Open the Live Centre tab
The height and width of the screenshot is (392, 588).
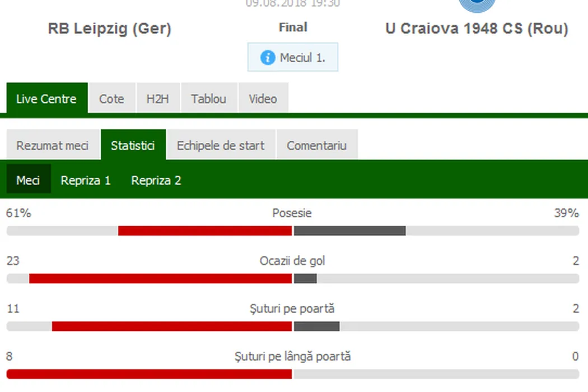point(46,99)
